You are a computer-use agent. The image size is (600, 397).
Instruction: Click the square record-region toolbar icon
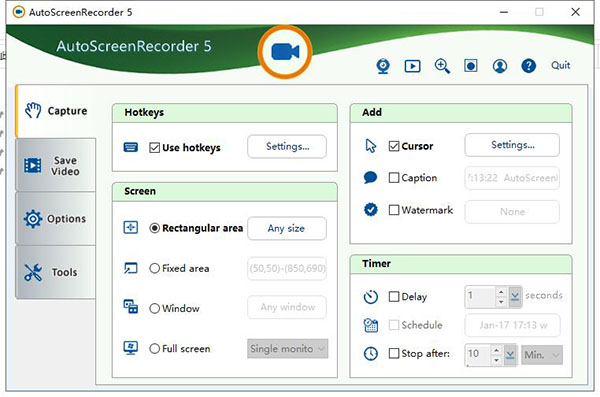(x=471, y=66)
